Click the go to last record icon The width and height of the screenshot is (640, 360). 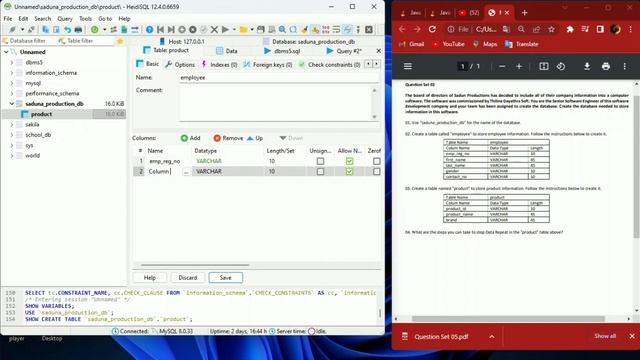coord(171,29)
